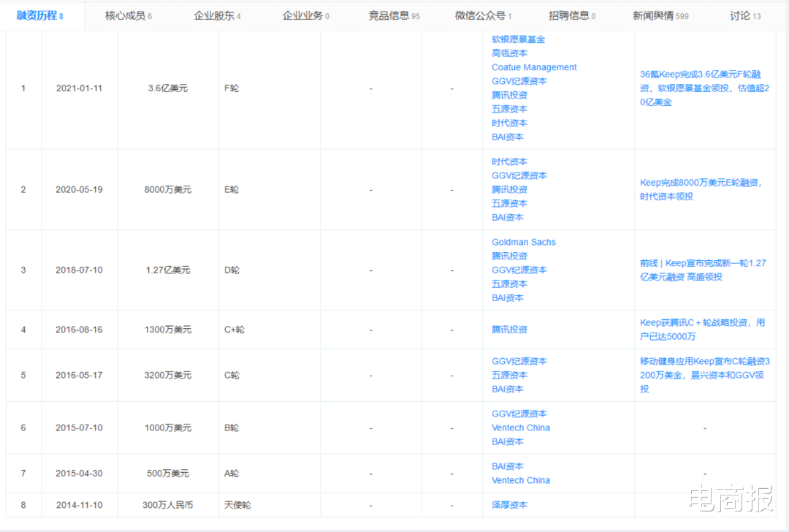Open 腾讯投资 link in C+轮 row
This screenshot has width=789, height=532.
click(509, 330)
